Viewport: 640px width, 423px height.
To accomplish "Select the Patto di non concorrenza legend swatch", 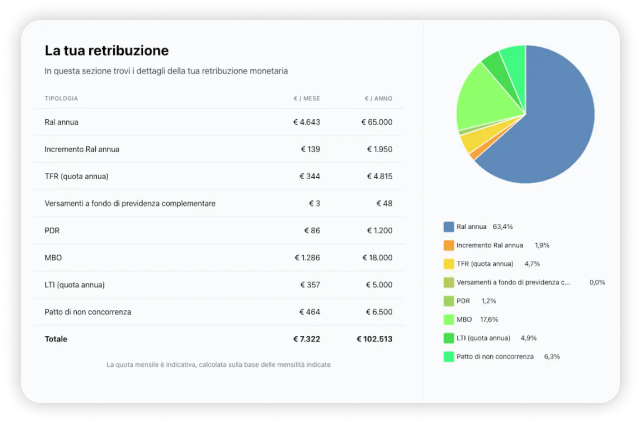I will coord(448,357).
